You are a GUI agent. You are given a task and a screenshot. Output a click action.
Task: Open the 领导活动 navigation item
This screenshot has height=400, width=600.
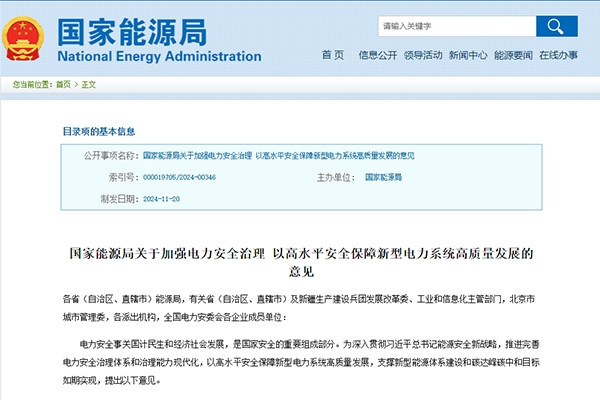point(423,55)
